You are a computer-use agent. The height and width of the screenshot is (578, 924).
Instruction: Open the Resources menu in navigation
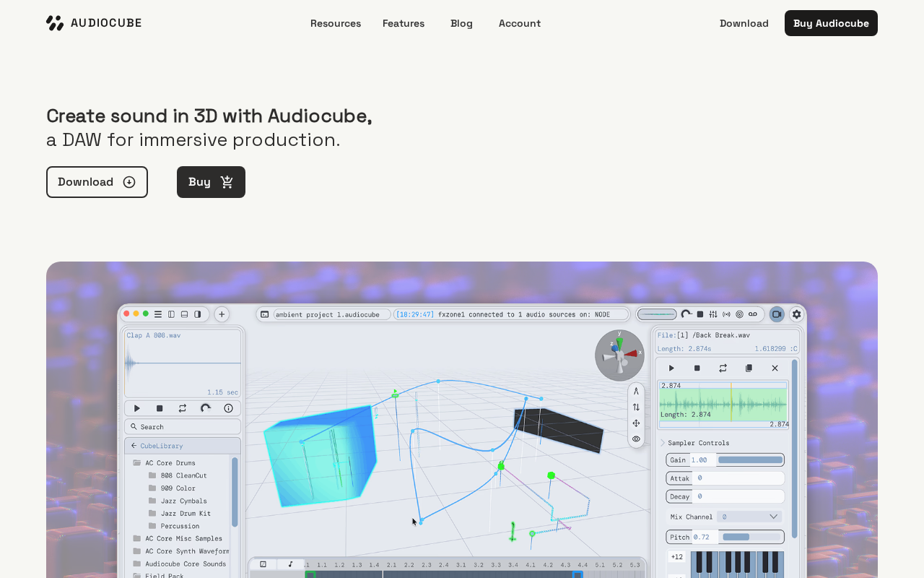[336, 23]
